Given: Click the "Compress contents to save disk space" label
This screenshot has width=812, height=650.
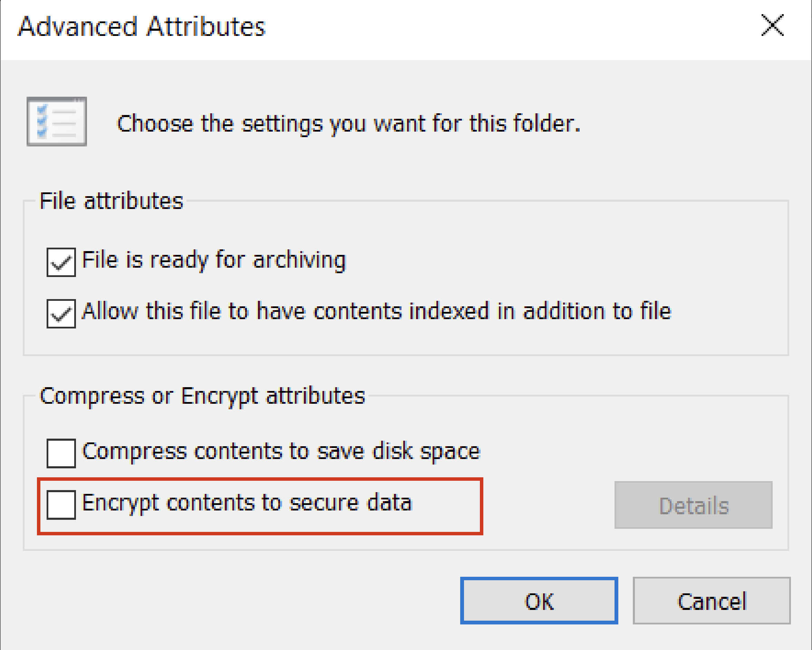Looking at the screenshot, I should click(x=281, y=451).
